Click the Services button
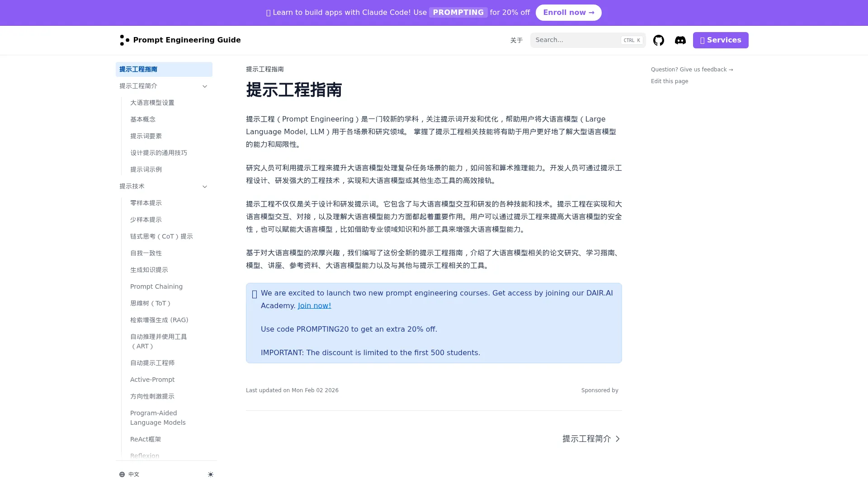Image resolution: width=868 pixels, height=488 pixels. click(721, 40)
